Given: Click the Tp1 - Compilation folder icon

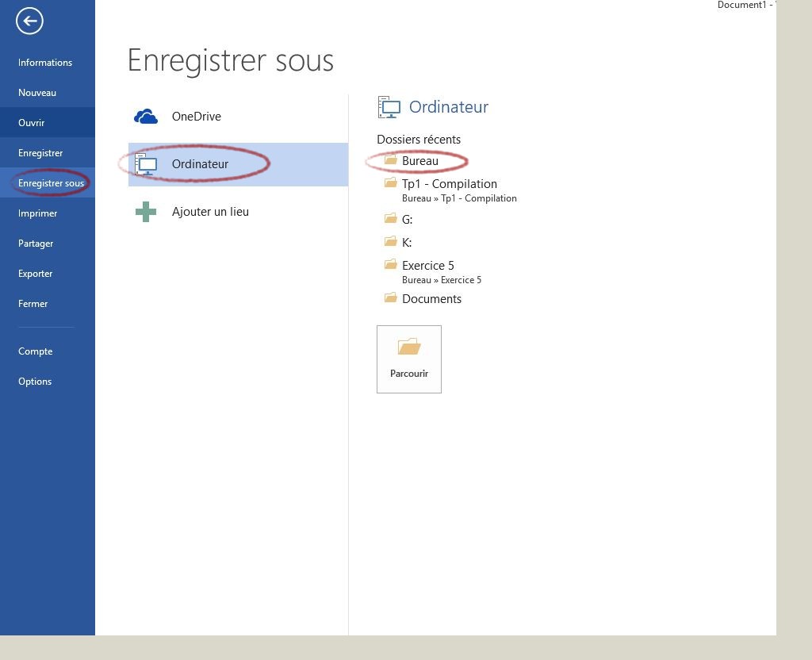Looking at the screenshot, I should pyautogui.click(x=390, y=182).
